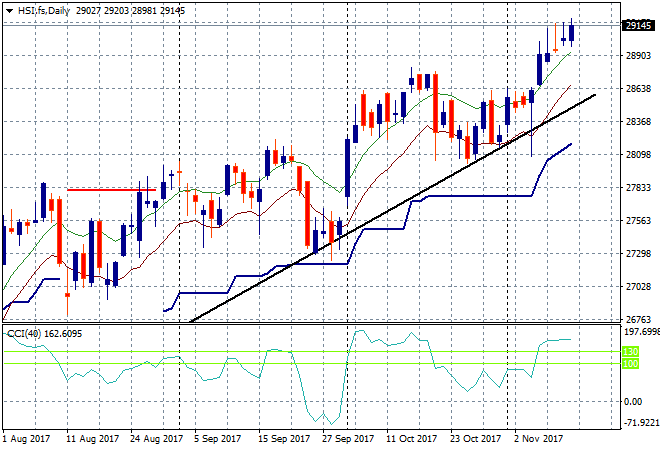Select the red horizontal resistance line
Viewport: 660px width, 450px height.
click(x=110, y=189)
